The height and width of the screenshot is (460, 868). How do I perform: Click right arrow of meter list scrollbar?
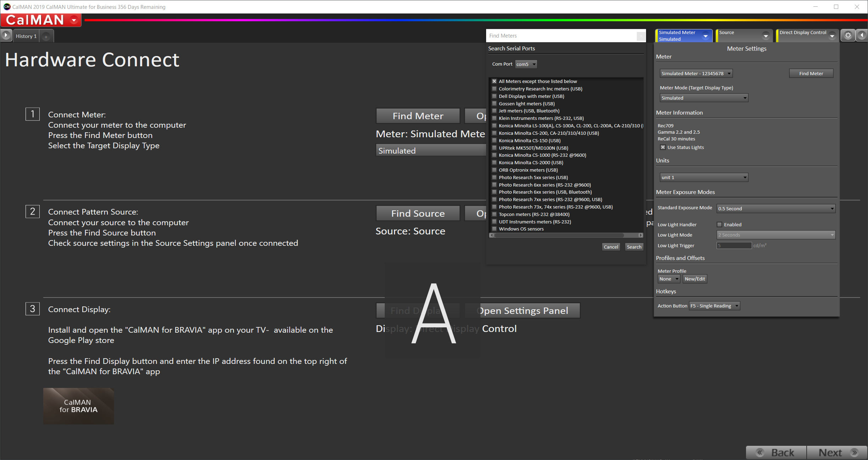click(640, 235)
